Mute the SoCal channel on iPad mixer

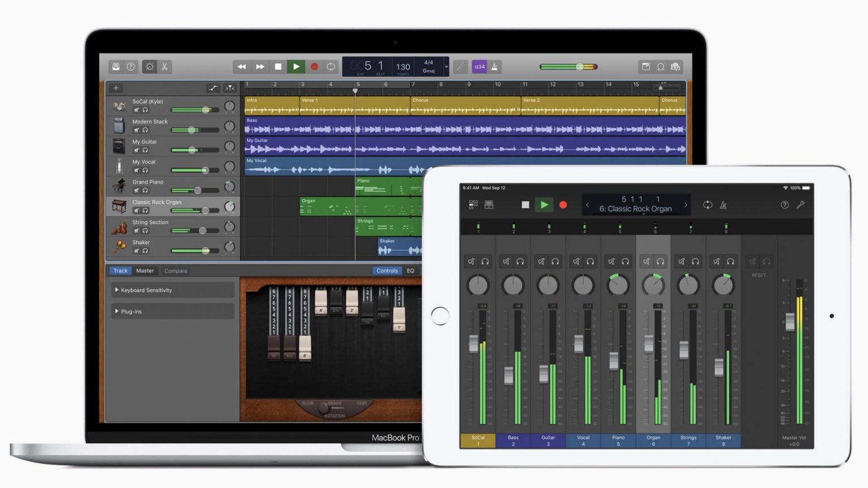coord(471,262)
